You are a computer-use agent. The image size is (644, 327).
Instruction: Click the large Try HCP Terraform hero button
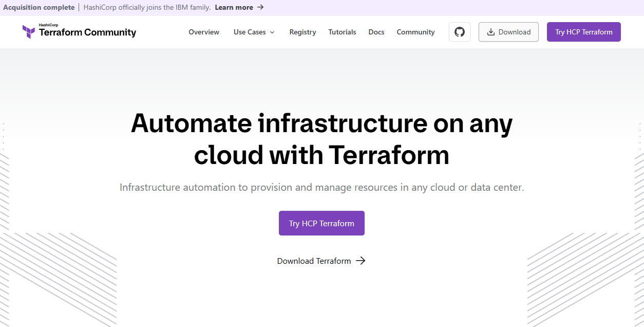[321, 223]
